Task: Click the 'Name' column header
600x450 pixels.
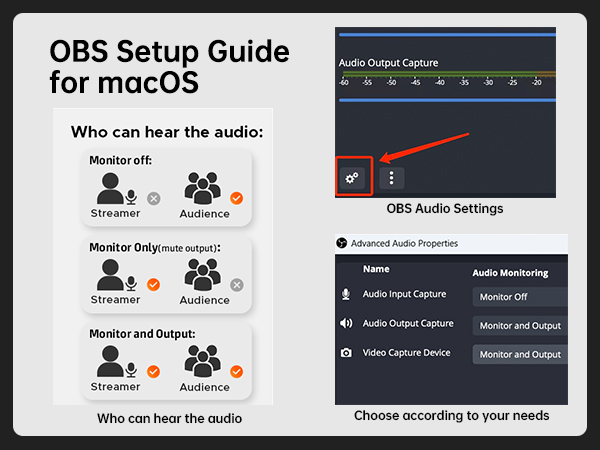Action: (x=376, y=269)
